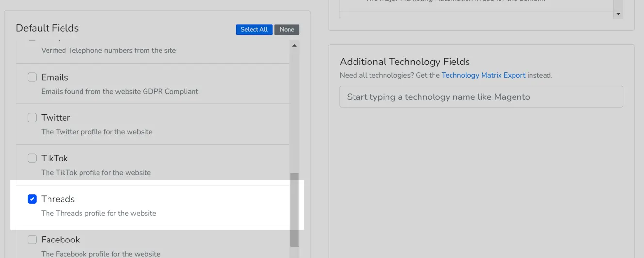This screenshot has width=644, height=258.
Task: Click the Threads profile description text
Action: 98,213
